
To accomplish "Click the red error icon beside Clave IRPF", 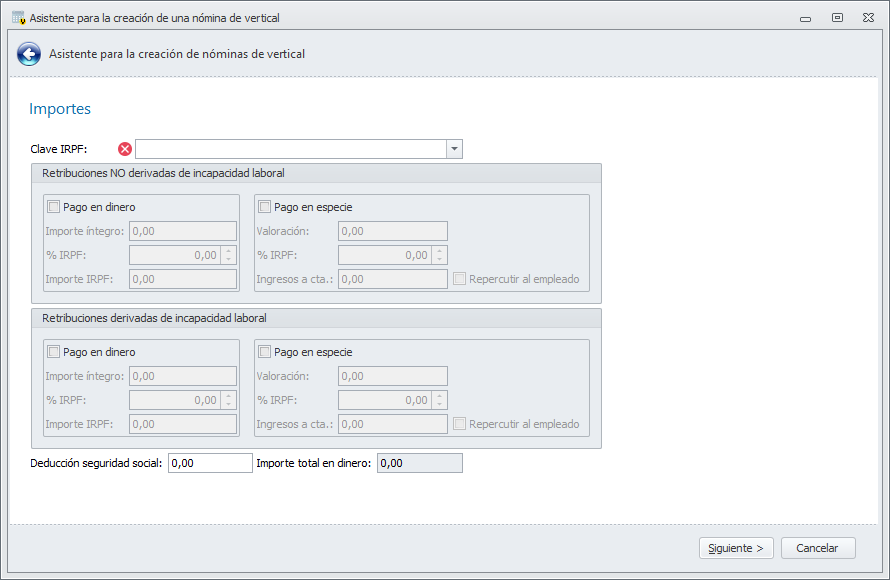I will click(x=125, y=149).
